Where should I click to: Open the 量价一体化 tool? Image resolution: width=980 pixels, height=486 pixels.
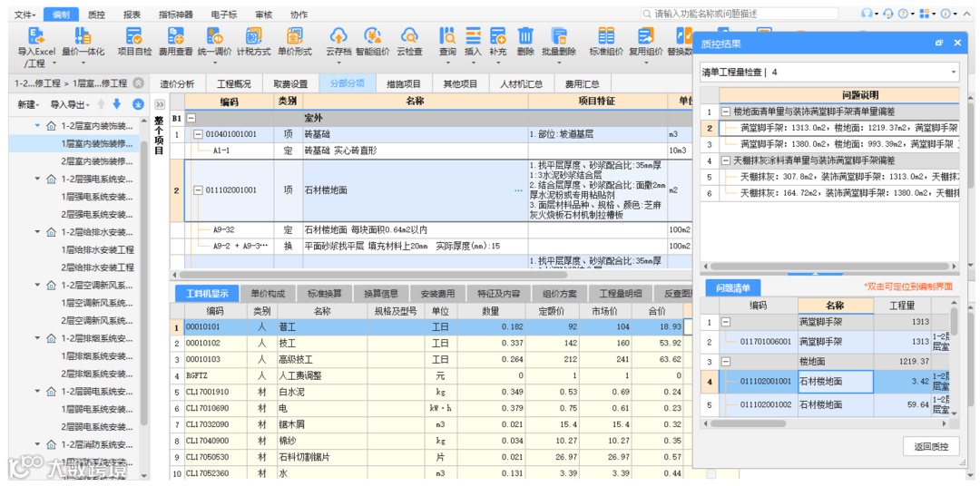(x=83, y=35)
